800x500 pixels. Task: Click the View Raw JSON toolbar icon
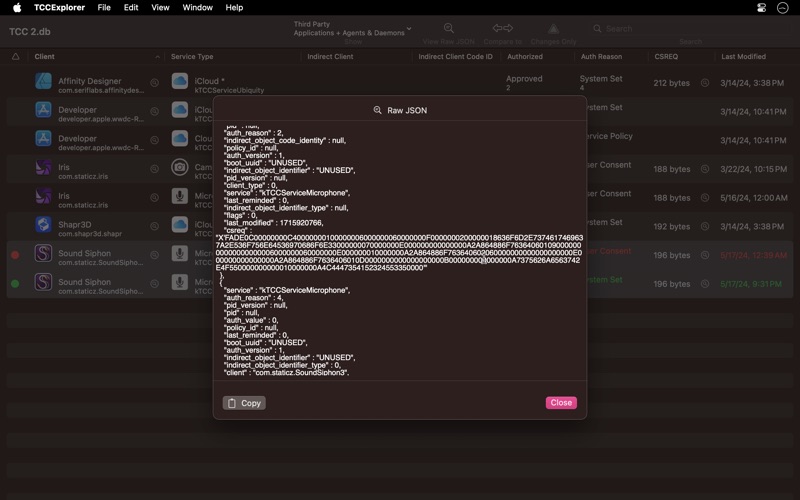[x=448, y=28]
